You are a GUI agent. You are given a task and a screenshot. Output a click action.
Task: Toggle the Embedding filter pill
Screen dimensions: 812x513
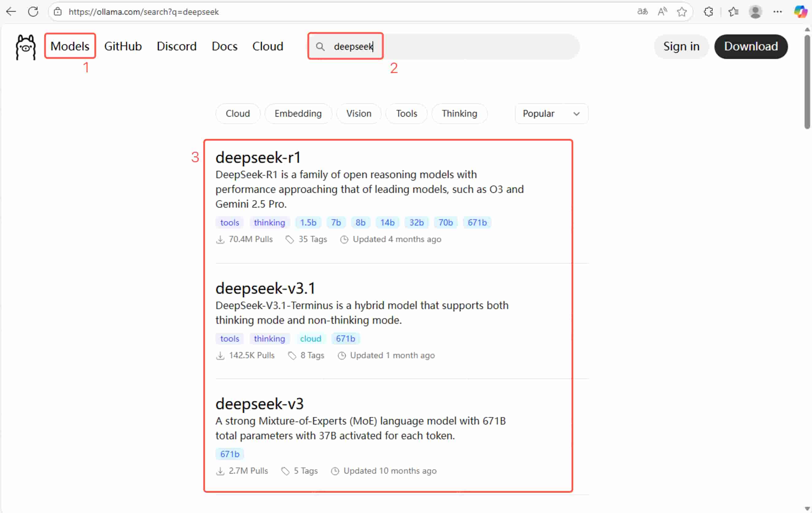(298, 113)
